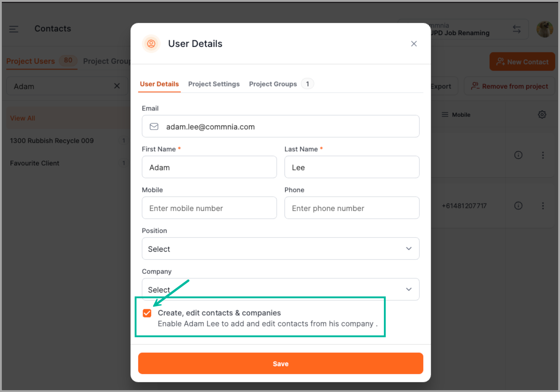Click the New Contact button
Image resolution: width=560 pixels, height=392 pixels.
(522, 62)
